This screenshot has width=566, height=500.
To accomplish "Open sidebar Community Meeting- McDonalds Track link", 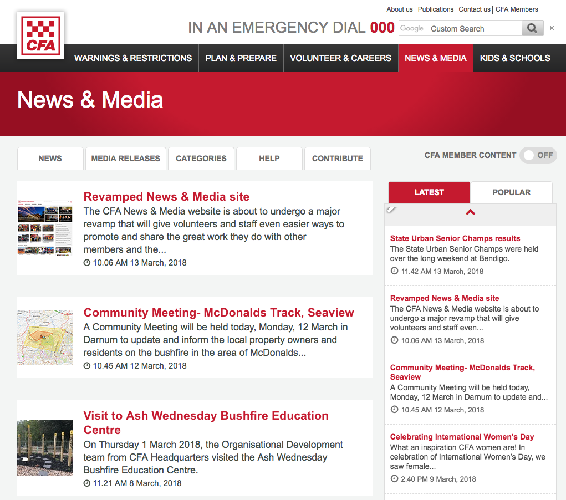I will (x=462, y=372).
